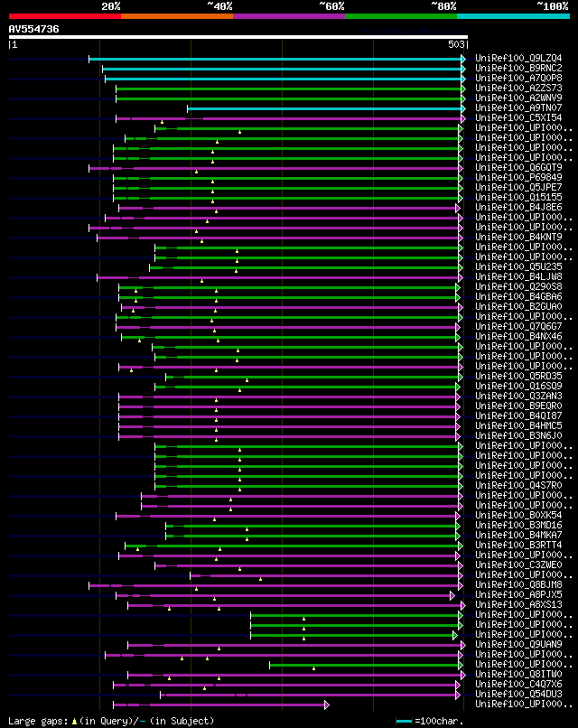578x728 pixels.
Task: Select the UniRef100_A8XS13 label
Action: (518, 604)
